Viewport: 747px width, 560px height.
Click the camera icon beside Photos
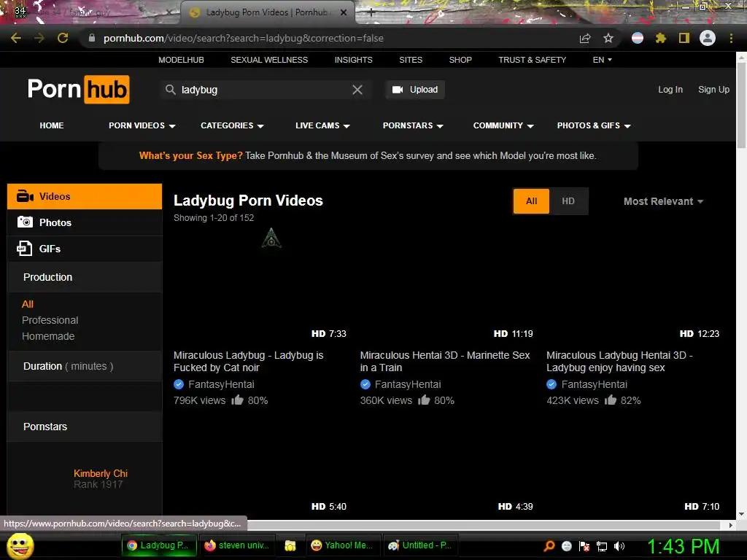pos(25,222)
